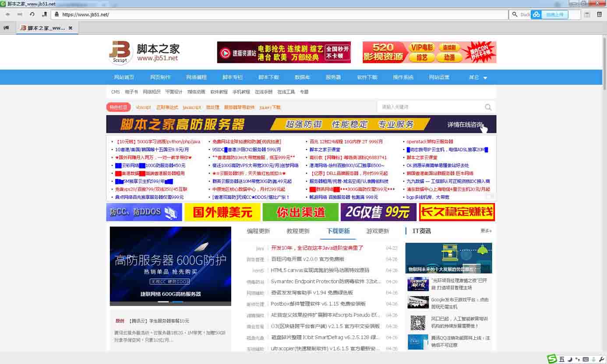The image size is (607, 364).
Task: Select the 下载更新 tab
Action: click(338, 231)
